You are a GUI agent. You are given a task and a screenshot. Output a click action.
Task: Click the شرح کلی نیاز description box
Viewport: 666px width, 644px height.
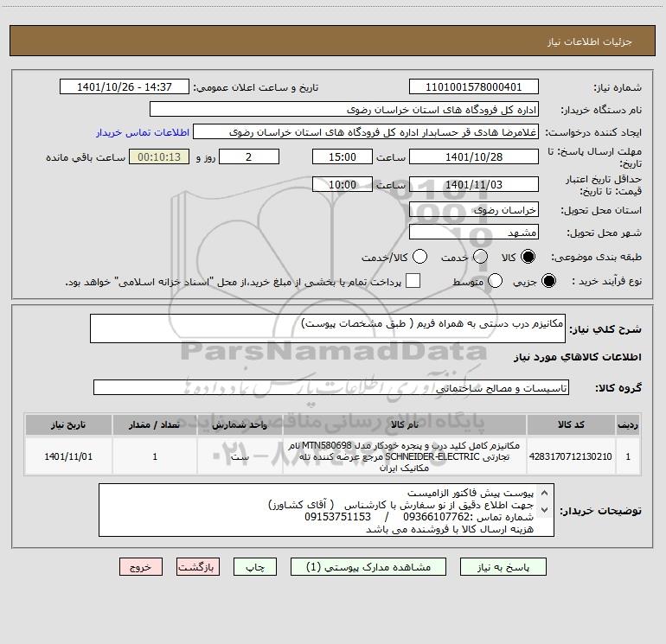point(328,328)
